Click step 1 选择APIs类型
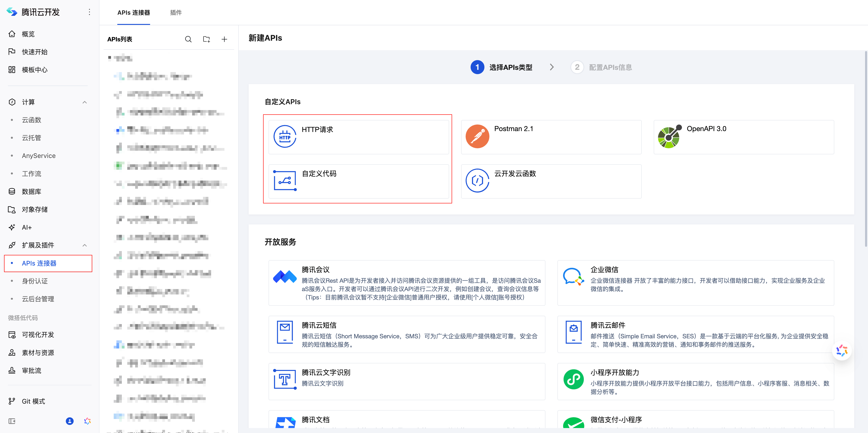Image resolution: width=868 pixels, height=433 pixels. 501,67
